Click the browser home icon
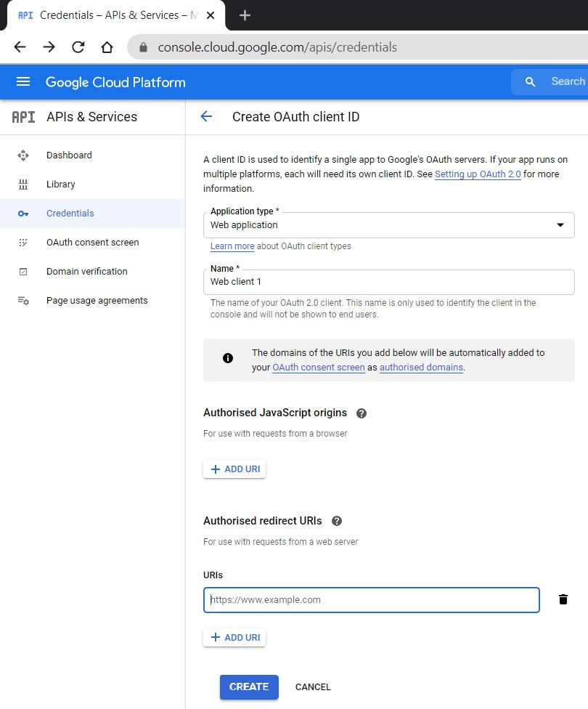This screenshot has height=709, width=588. tap(107, 47)
